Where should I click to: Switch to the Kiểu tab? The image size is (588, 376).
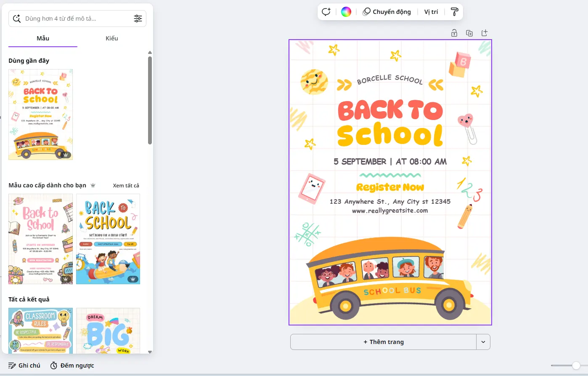(112, 38)
